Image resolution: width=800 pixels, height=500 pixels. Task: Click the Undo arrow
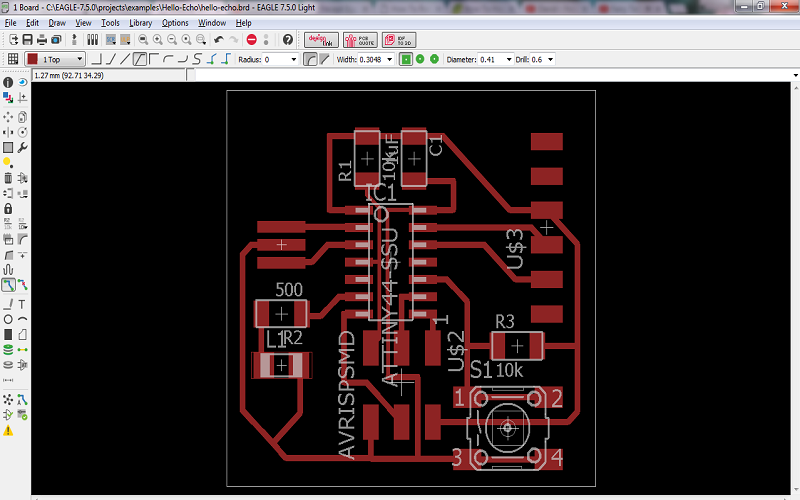click(x=219, y=40)
